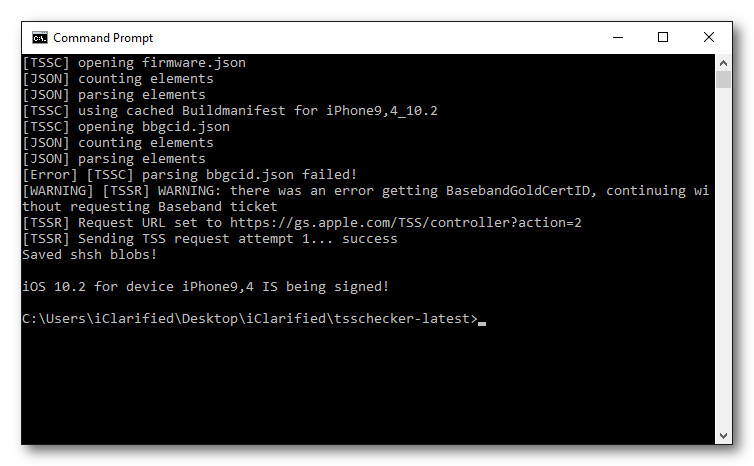
Task: Click the tsschecker-latest prompt input line
Action: tap(250, 319)
